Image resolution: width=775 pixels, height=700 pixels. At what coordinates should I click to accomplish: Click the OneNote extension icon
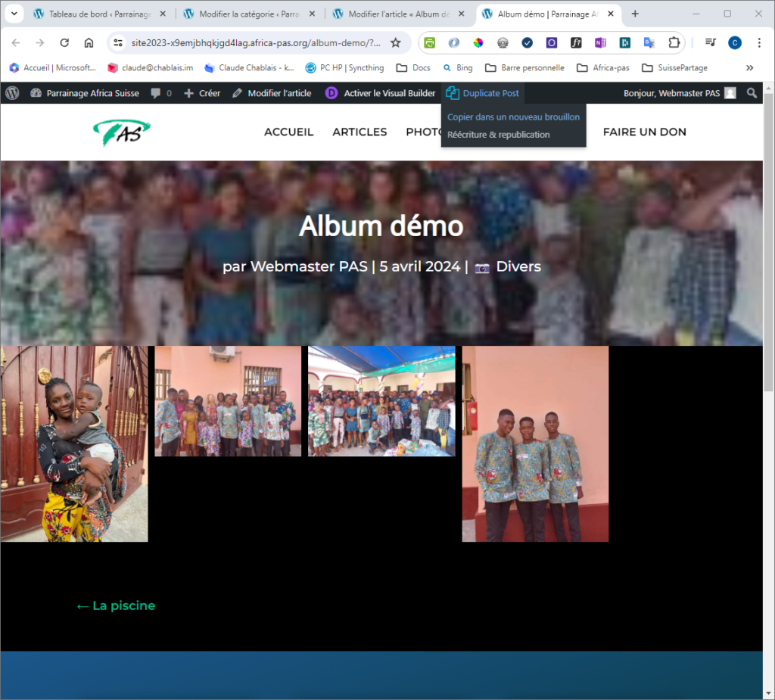600,42
